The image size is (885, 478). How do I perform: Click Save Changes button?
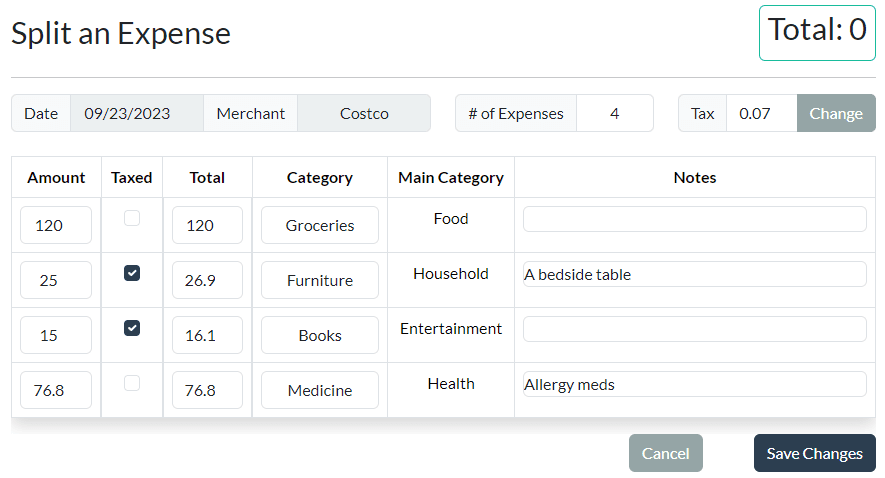(x=814, y=453)
